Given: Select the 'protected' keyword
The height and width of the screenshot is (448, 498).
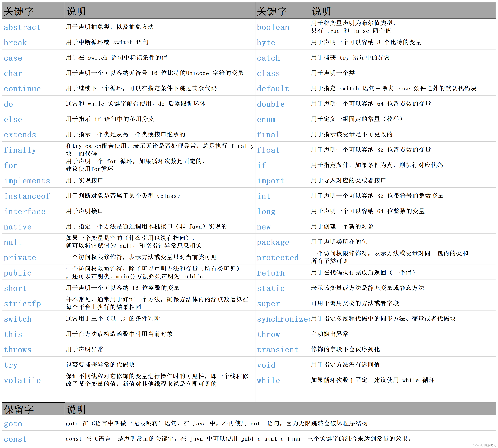Looking at the screenshot, I should (x=278, y=257).
